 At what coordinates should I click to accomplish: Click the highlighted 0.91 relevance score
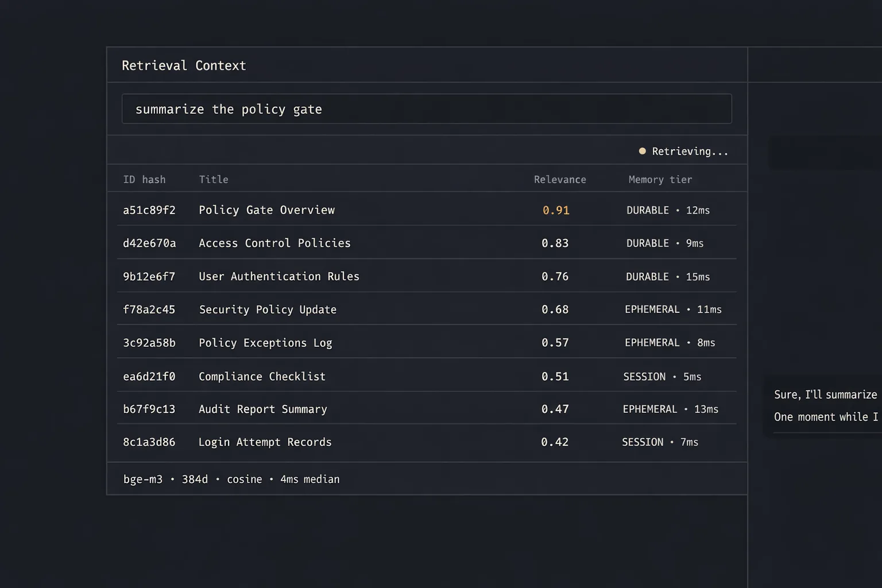tap(556, 210)
